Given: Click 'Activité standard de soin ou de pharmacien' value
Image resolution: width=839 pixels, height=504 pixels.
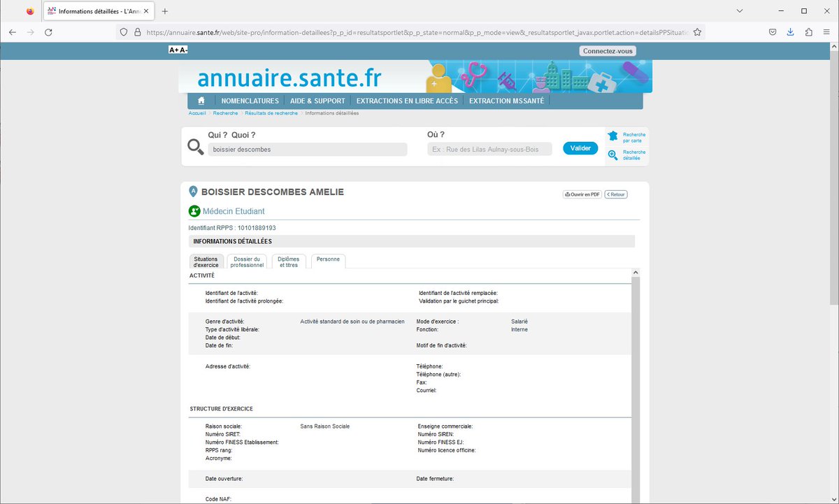Looking at the screenshot, I should pos(352,322).
